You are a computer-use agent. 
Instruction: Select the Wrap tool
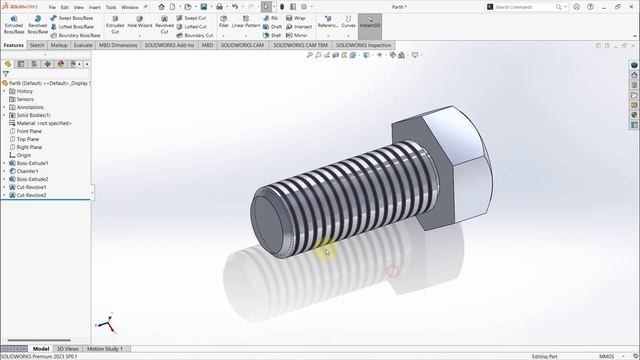[296, 18]
